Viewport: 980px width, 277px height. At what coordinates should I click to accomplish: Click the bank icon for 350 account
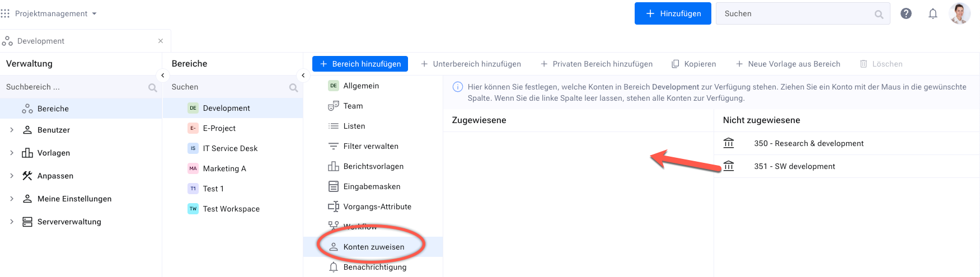[728, 143]
